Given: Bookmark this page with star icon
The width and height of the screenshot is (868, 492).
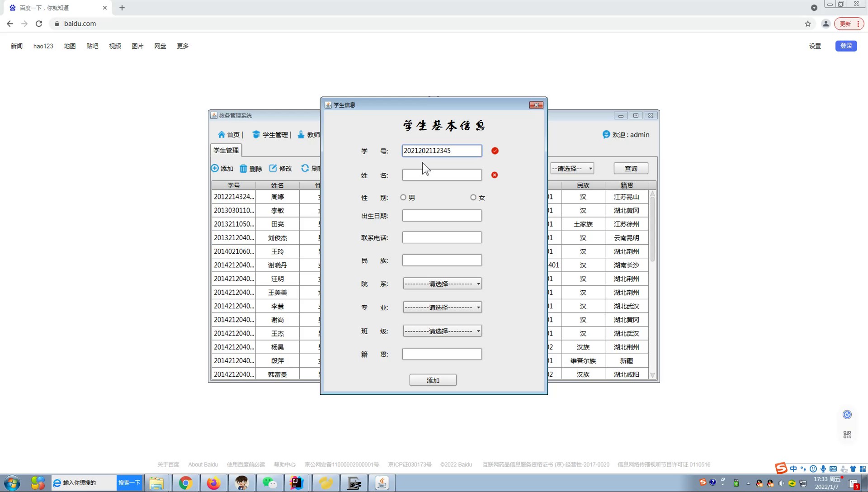Looking at the screenshot, I should [808, 24].
